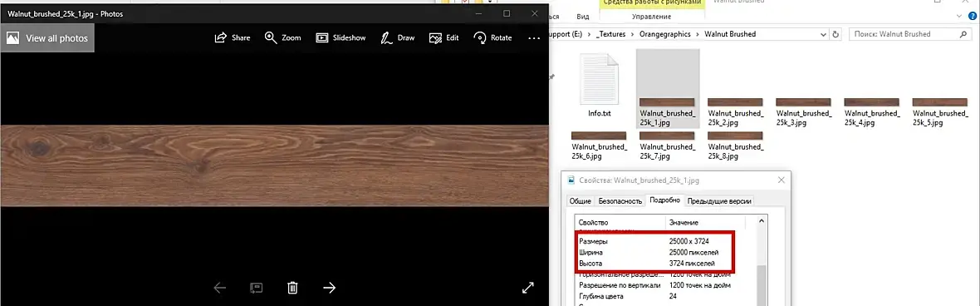
Task: Open the Zoom tool in Photos
Action: pos(282,37)
